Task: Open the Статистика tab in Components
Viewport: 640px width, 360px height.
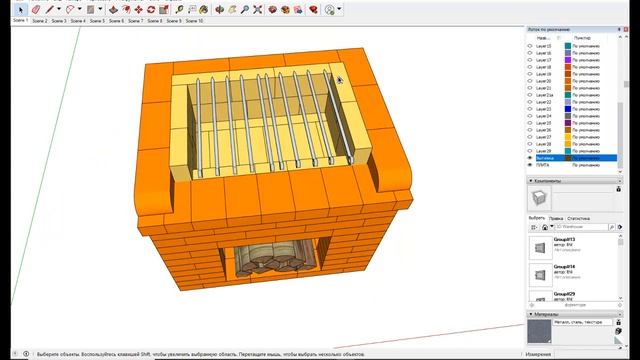Action: (x=578, y=218)
